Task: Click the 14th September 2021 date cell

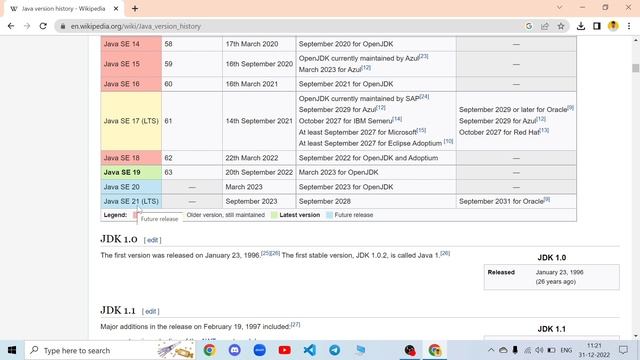Action: (259, 121)
